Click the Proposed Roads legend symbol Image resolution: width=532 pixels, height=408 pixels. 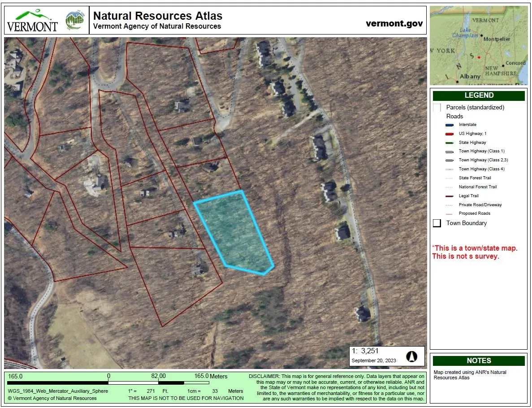coord(450,214)
